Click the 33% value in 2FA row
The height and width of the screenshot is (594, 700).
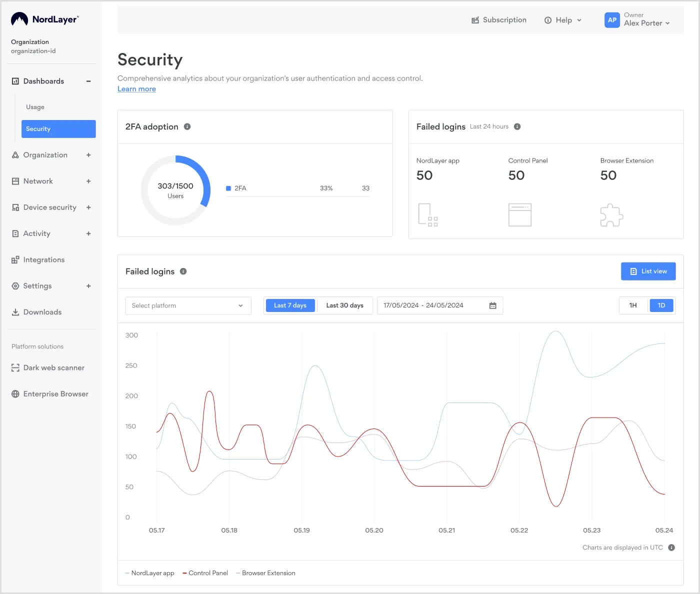tap(326, 188)
